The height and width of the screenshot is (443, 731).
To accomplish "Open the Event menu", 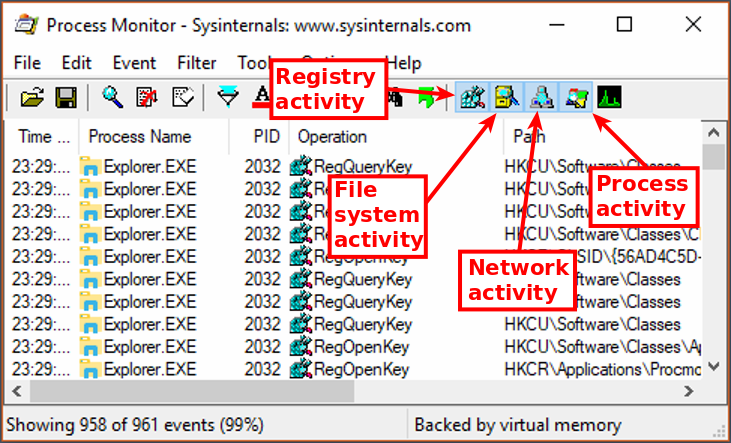I will (x=134, y=62).
